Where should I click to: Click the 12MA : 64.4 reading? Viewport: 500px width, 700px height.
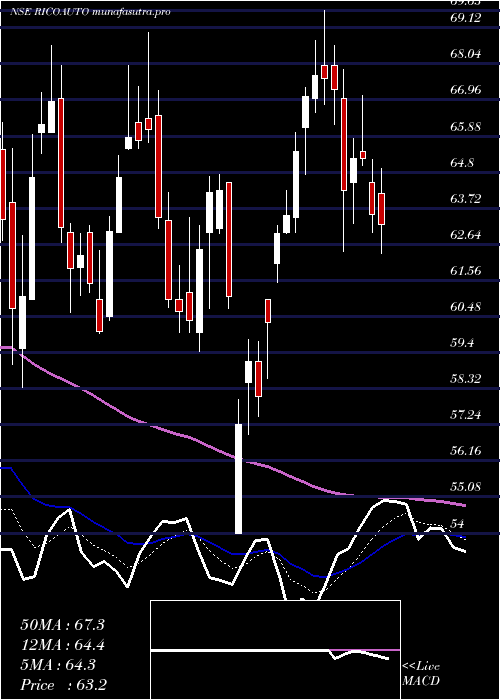pos(62,645)
